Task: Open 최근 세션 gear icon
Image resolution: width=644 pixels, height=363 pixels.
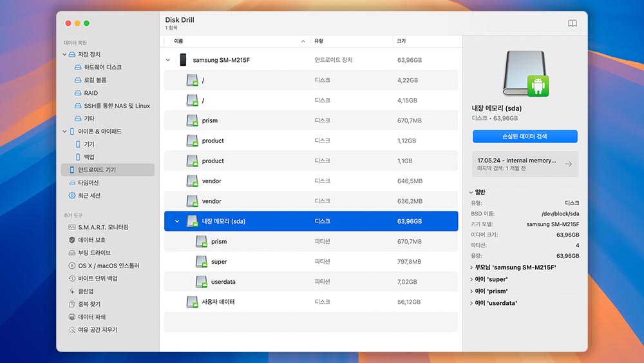Action: point(72,195)
